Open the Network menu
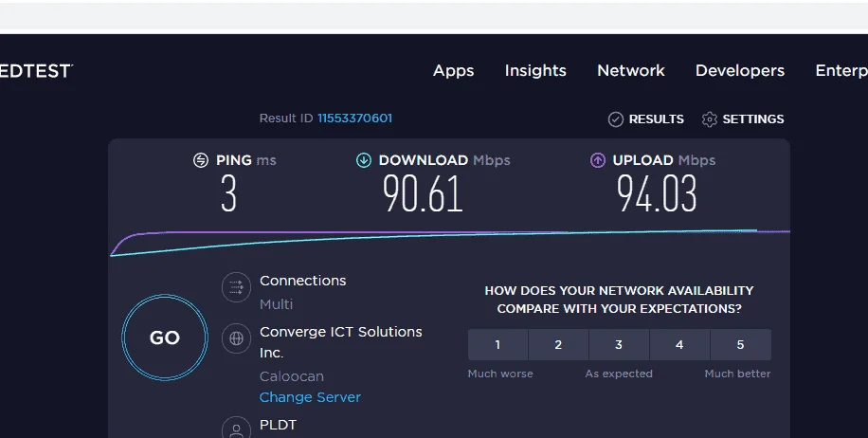 [630, 70]
